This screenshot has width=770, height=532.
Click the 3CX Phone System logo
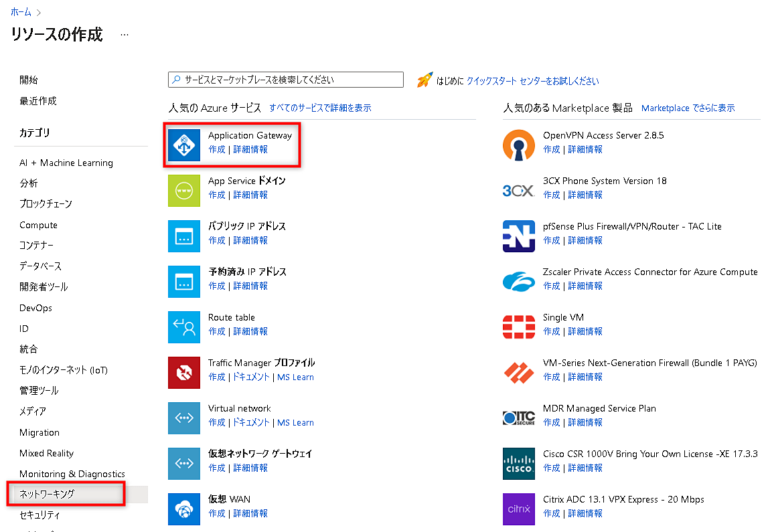(x=518, y=191)
